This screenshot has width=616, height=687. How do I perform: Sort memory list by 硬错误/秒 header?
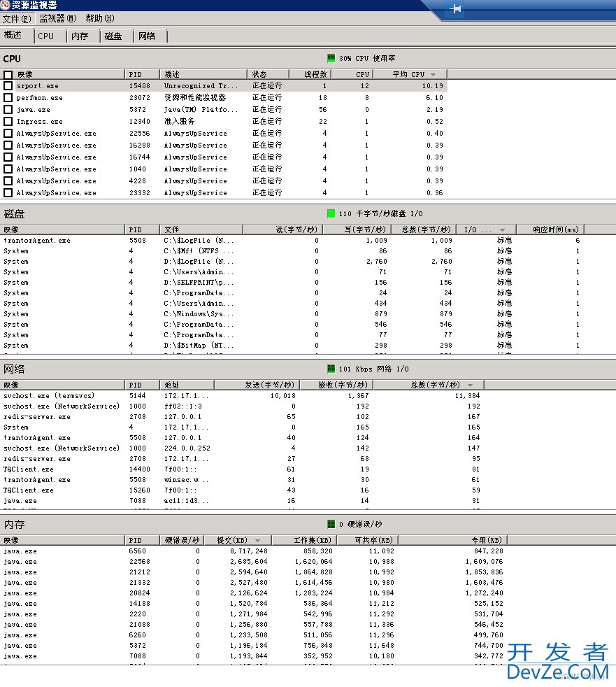coord(182,540)
